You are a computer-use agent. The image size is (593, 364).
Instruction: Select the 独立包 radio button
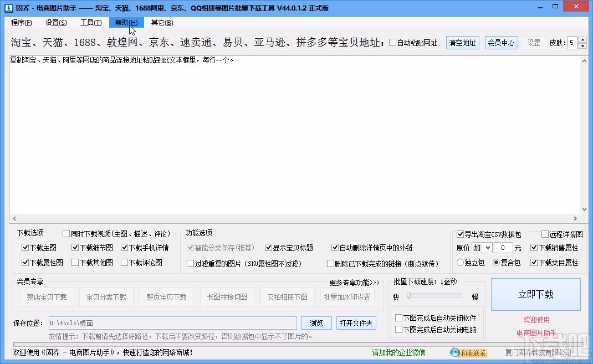click(x=459, y=262)
